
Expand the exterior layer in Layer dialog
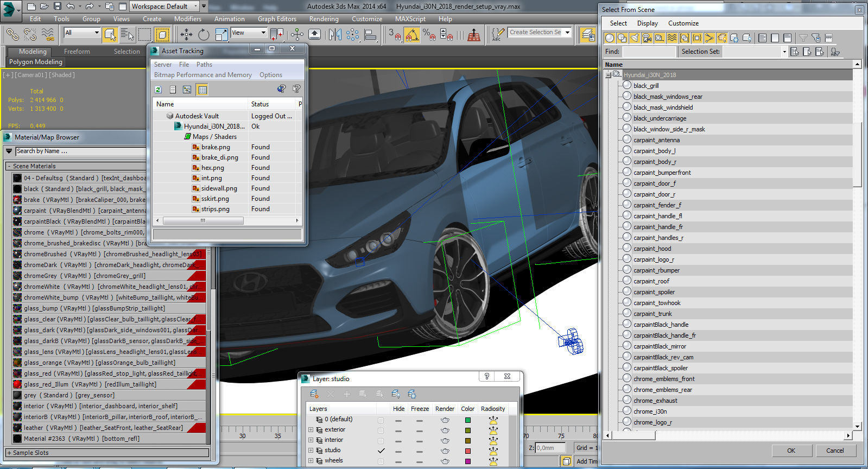311,430
